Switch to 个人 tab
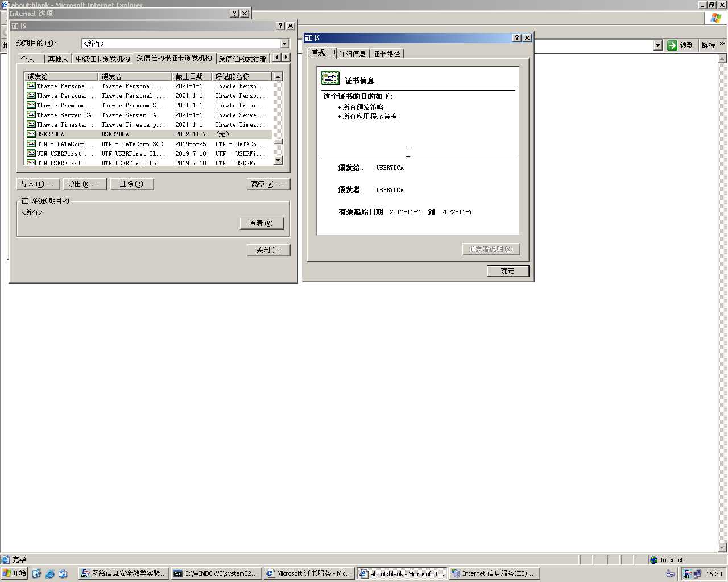 (28, 59)
